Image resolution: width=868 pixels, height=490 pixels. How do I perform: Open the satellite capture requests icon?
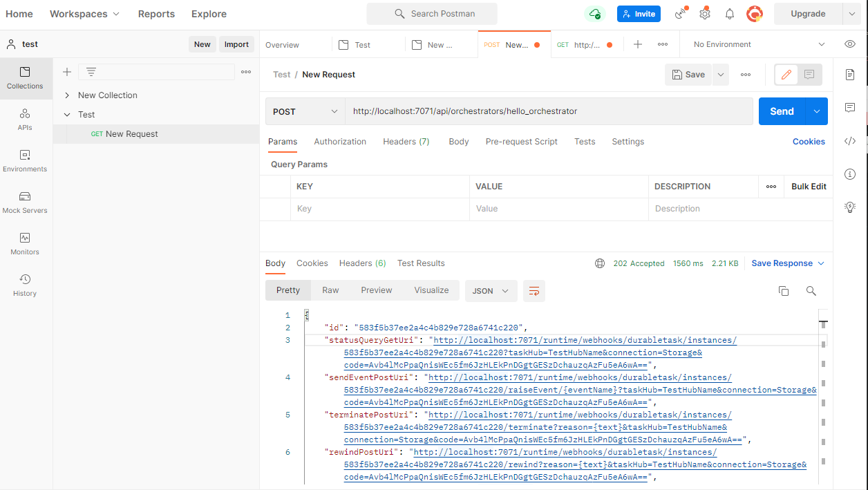point(681,14)
